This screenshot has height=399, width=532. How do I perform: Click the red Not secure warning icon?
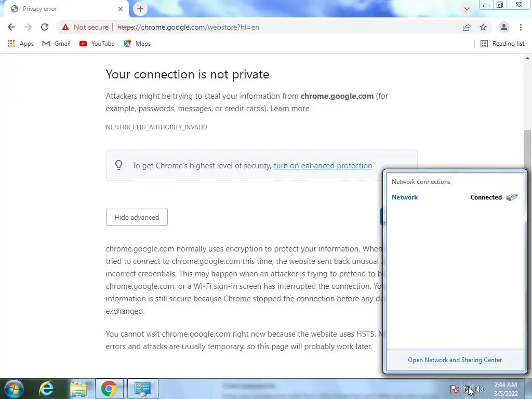click(65, 27)
